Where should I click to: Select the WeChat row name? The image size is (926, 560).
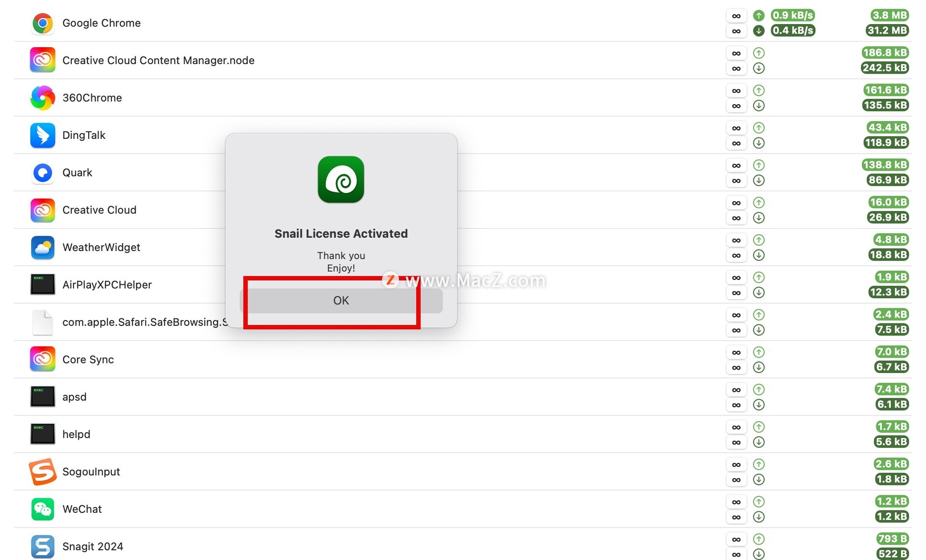tap(82, 509)
